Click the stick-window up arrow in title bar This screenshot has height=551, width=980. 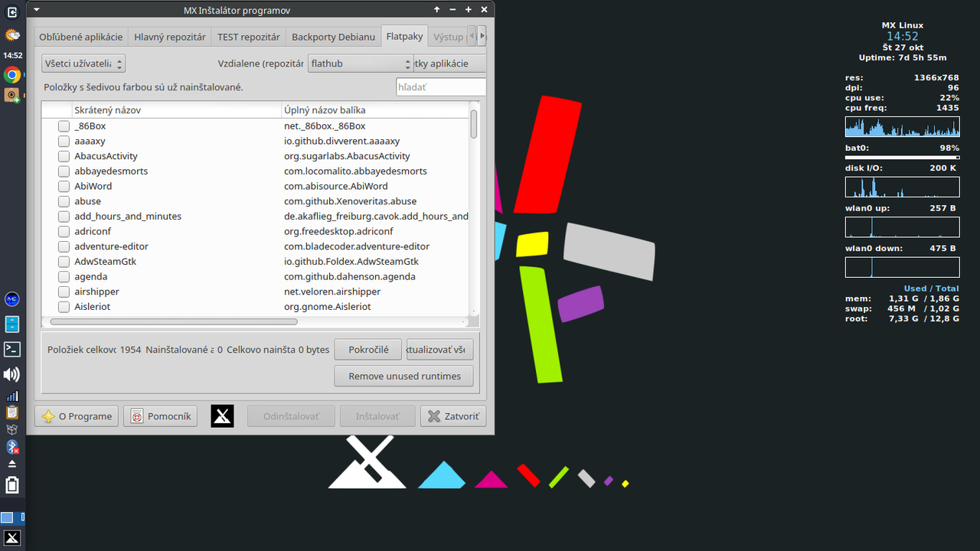[x=436, y=10]
